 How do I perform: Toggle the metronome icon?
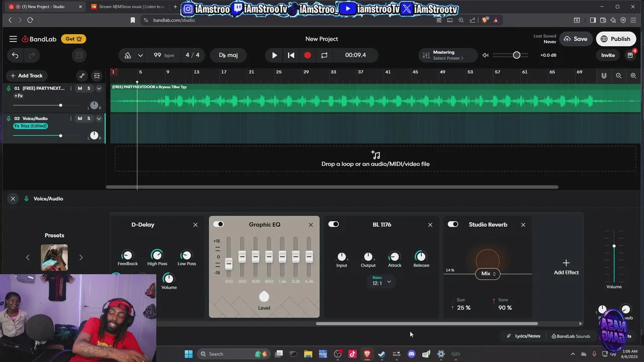coord(128,55)
